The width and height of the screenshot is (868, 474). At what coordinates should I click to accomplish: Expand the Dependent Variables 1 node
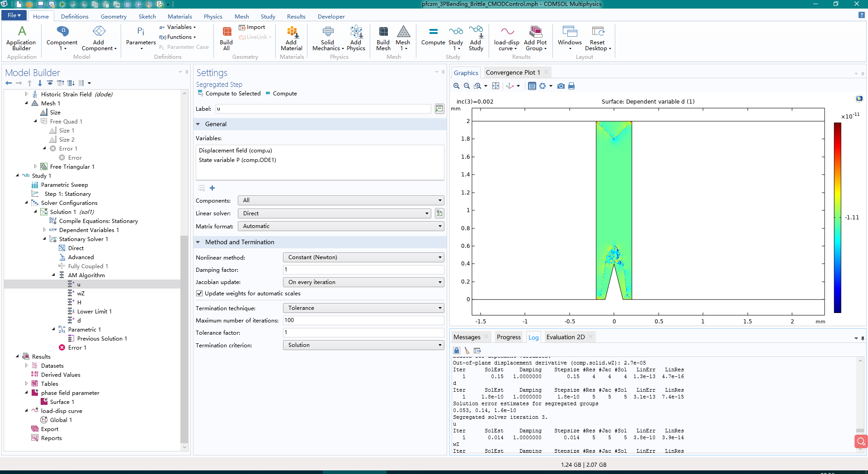pos(44,230)
